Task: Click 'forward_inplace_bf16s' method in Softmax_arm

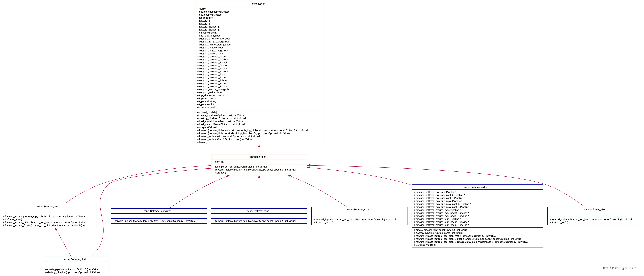Action: click(44, 223)
